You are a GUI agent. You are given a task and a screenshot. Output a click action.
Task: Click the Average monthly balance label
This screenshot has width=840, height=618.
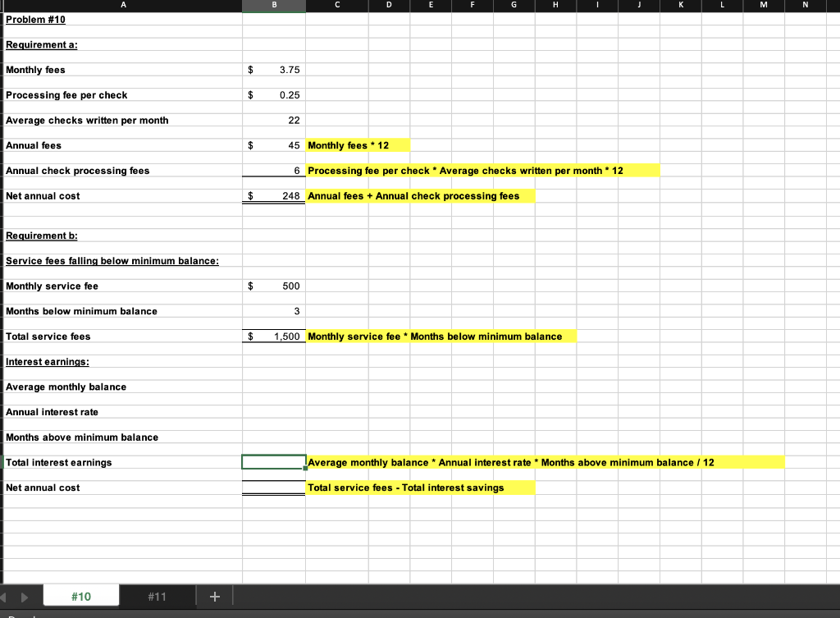point(66,387)
